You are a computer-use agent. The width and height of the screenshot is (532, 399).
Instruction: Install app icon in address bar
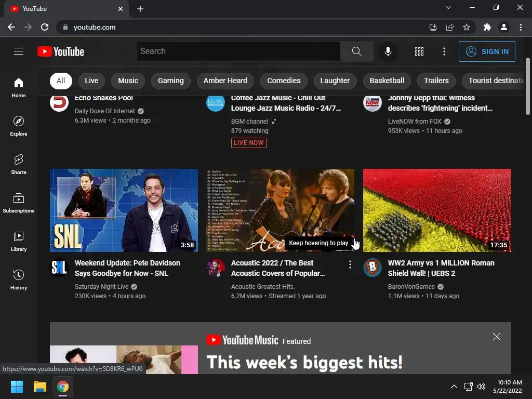click(x=433, y=27)
